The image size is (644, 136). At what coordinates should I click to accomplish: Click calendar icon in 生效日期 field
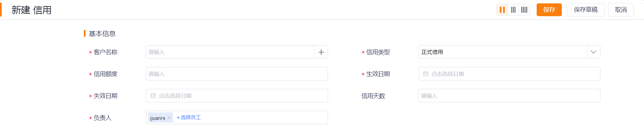pyautogui.click(x=426, y=74)
